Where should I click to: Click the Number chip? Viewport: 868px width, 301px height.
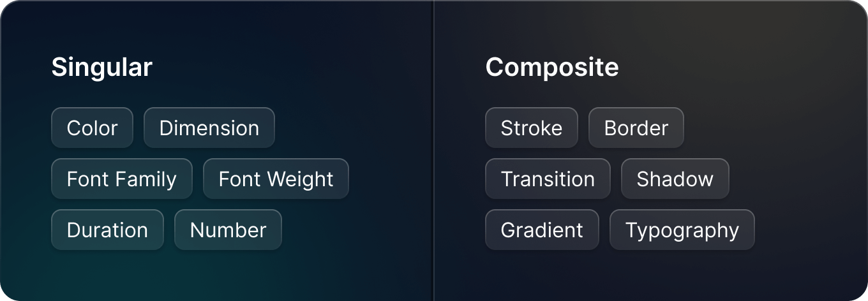point(228,230)
